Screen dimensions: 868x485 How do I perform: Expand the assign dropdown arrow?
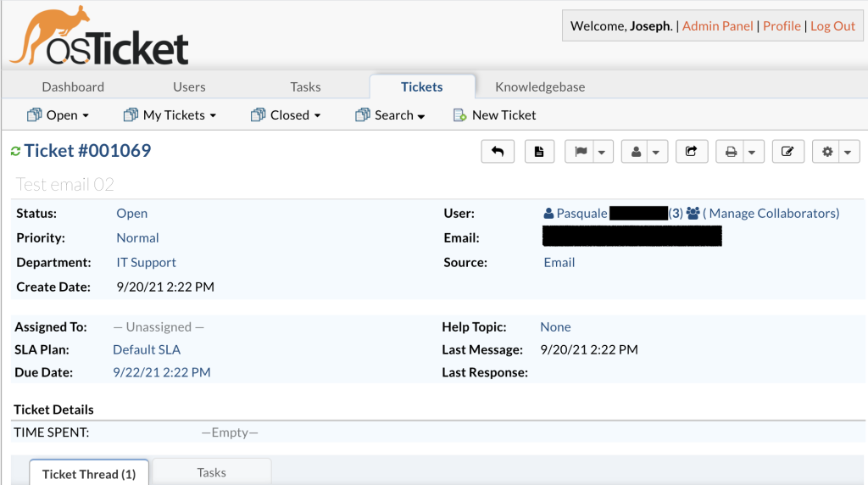[656, 152]
